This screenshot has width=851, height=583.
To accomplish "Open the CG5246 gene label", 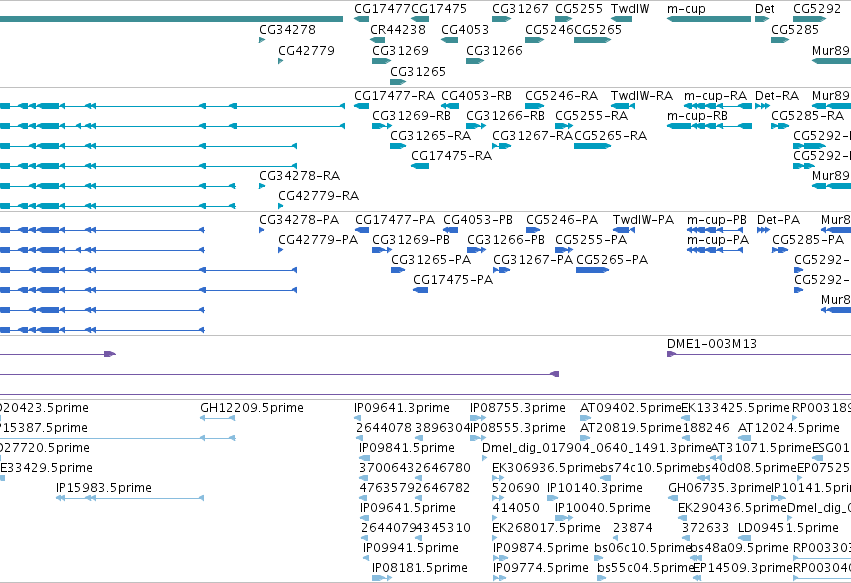I will (549, 29).
